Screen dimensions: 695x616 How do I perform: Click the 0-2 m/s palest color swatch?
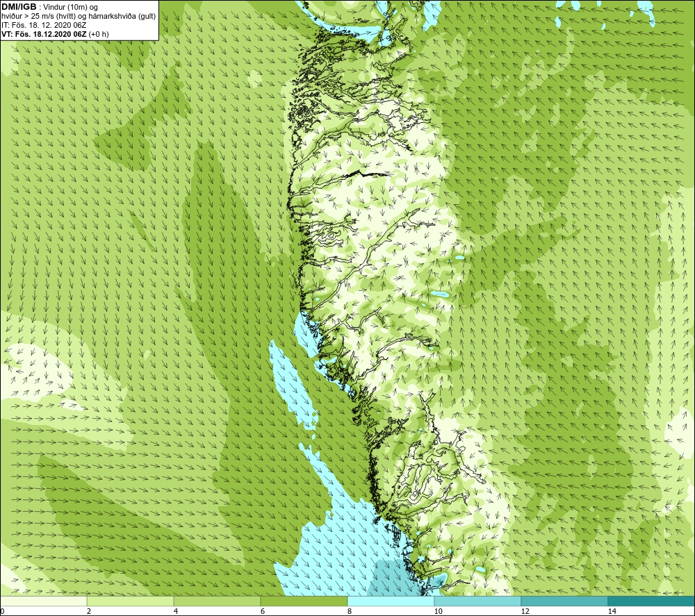pos(43,601)
